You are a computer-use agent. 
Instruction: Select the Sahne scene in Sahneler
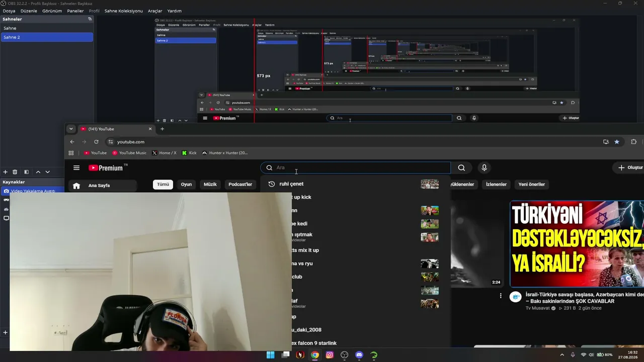[x=47, y=28]
